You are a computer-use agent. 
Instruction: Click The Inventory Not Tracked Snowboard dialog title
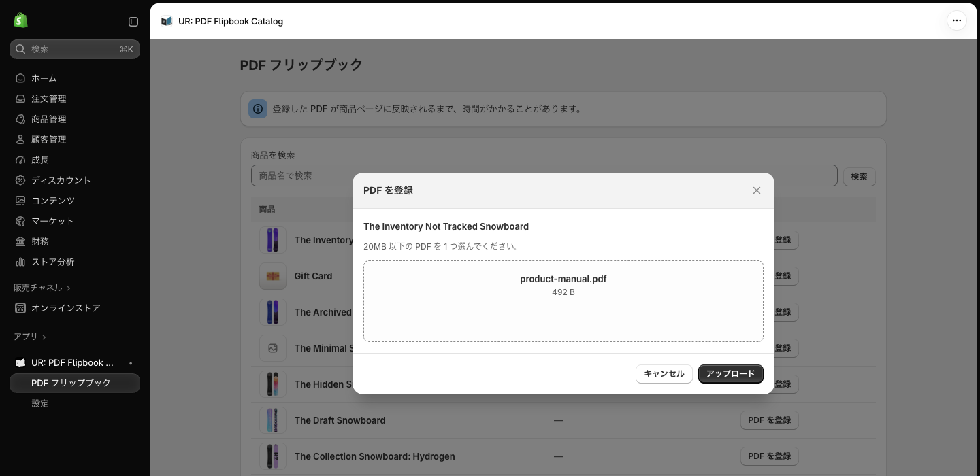pos(446,226)
